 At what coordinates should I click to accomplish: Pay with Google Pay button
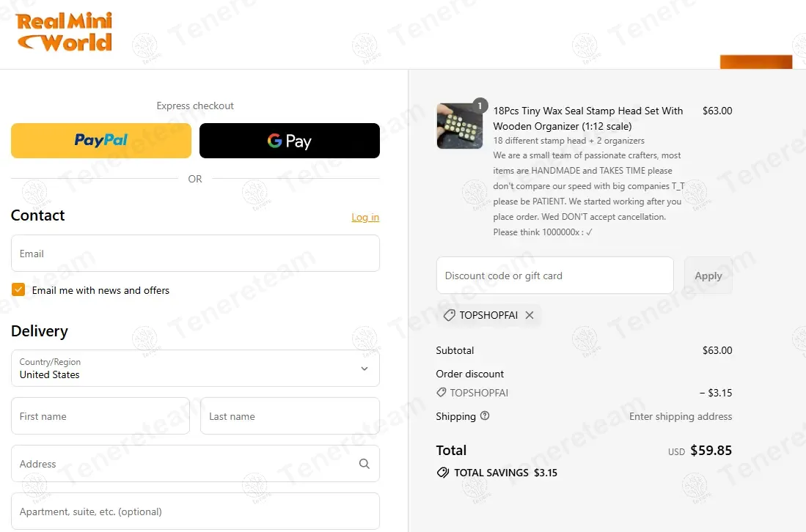[290, 141]
